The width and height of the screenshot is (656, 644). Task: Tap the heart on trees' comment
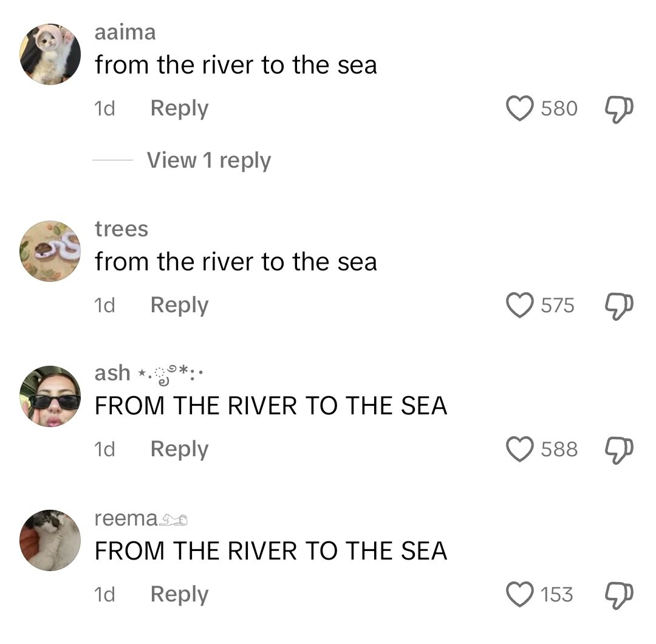pos(519,306)
